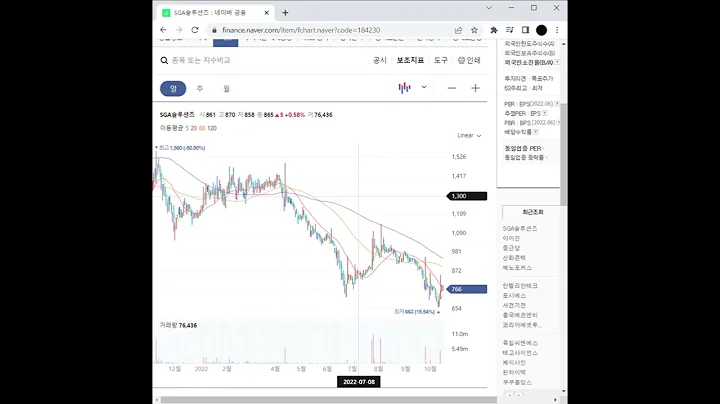Close the SGA솔루션즈 browser tab
The image size is (720, 404).
(266, 13)
